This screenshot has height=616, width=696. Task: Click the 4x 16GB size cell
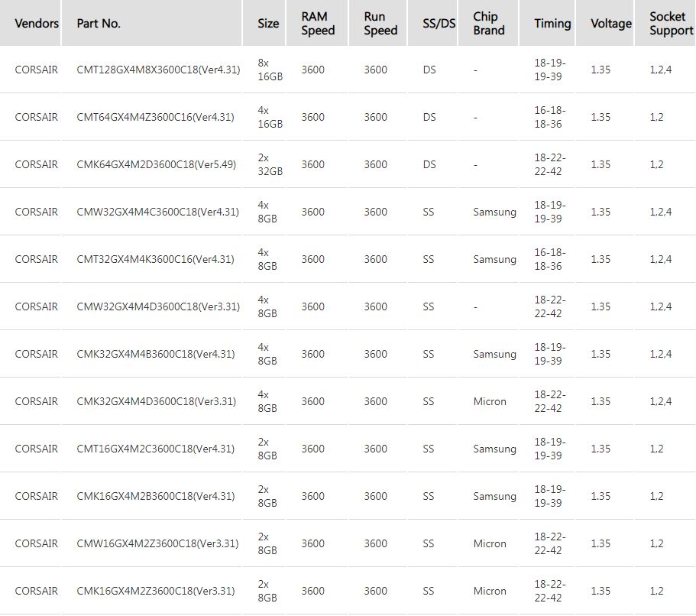pyautogui.click(x=270, y=117)
